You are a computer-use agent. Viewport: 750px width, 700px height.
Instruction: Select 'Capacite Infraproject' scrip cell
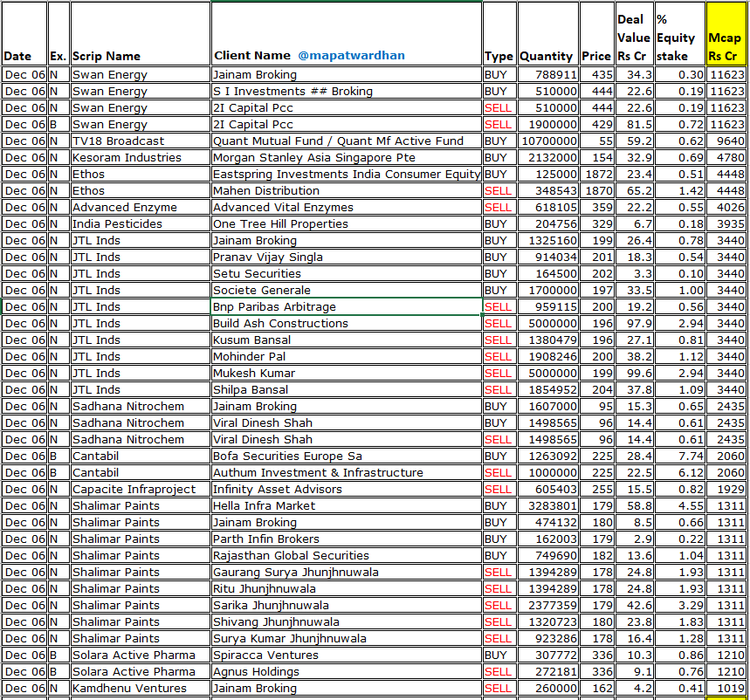[141, 489]
